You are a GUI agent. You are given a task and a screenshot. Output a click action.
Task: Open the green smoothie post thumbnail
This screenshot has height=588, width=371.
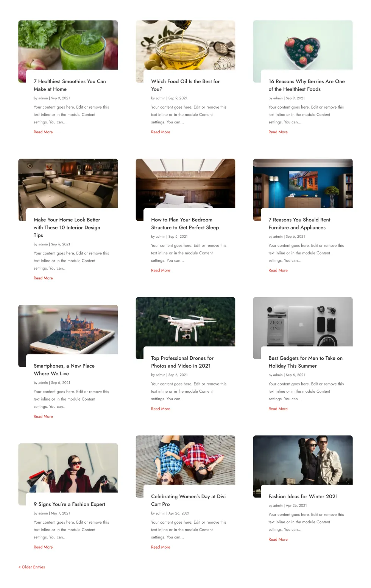point(68,45)
